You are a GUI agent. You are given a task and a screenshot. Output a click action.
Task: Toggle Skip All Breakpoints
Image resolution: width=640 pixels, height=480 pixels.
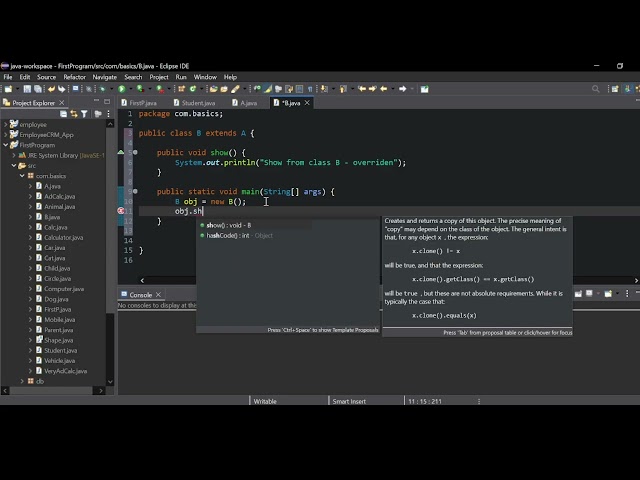(89, 89)
